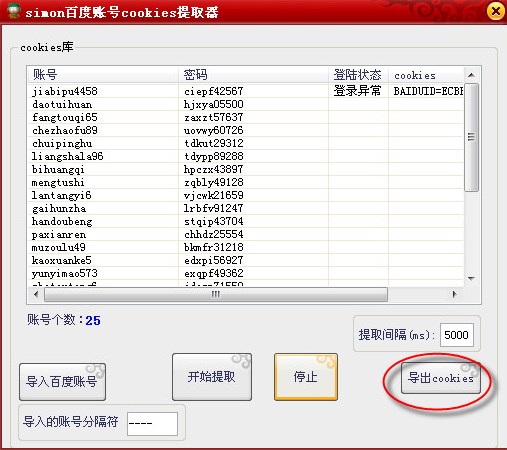Click 导入百度账号 button
Image resolution: width=507 pixels, height=450 pixels.
[62, 382]
